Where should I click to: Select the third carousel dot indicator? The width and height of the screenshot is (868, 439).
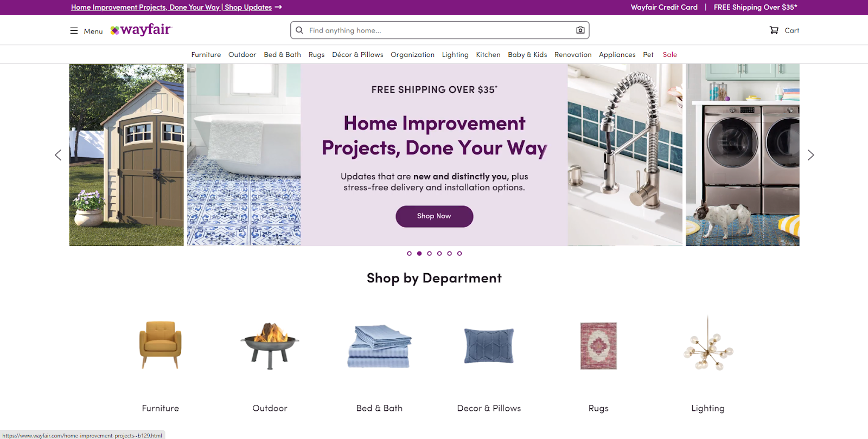pos(429,254)
